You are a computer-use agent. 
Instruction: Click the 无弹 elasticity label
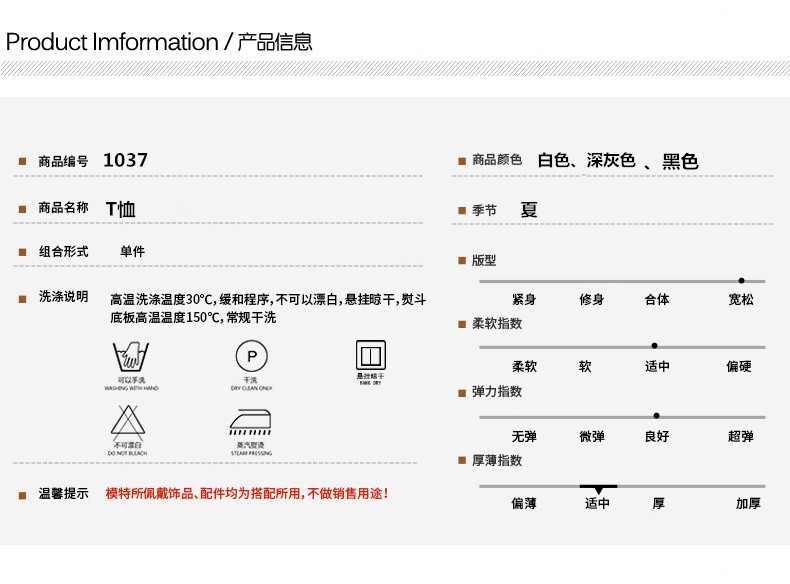524,436
